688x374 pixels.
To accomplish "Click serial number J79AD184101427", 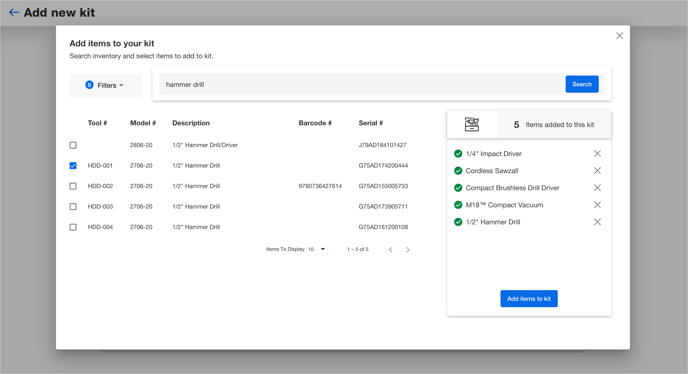I will [x=382, y=145].
